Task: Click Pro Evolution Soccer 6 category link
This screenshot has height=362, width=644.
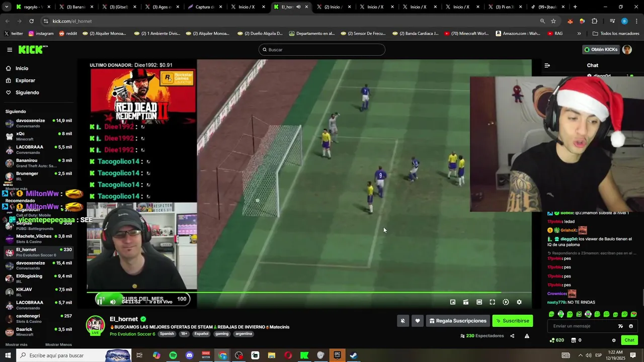Action: 132,334
